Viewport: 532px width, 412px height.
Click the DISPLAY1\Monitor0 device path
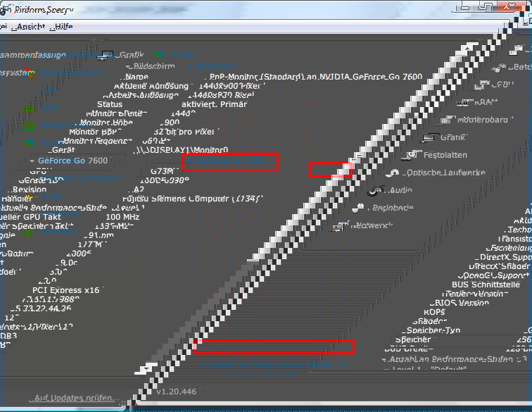tap(182, 150)
